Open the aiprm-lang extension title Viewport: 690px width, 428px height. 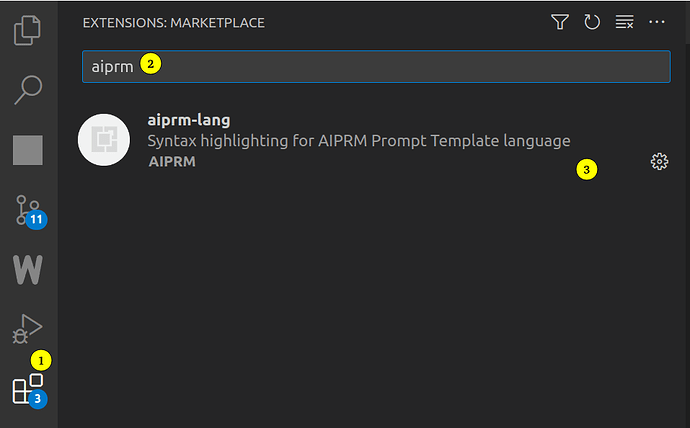[188, 120]
